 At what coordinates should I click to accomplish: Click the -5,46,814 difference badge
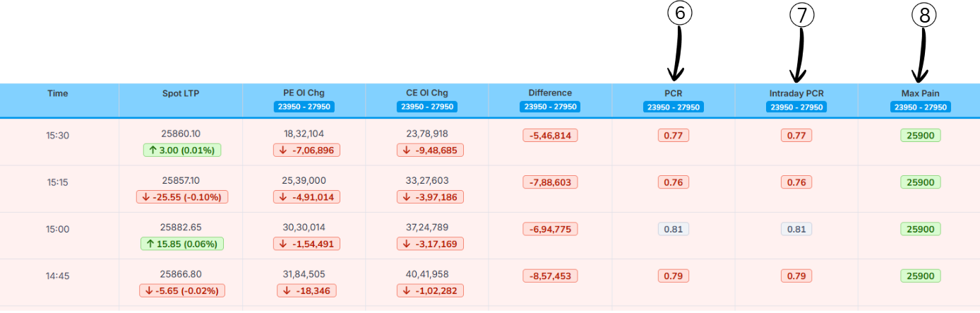tap(550, 135)
